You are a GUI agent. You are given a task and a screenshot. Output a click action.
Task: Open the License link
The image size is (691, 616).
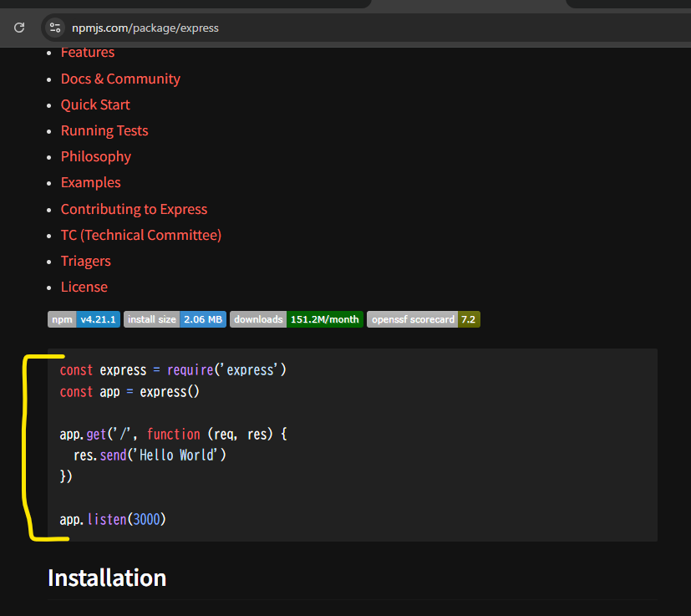(x=84, y=287)
